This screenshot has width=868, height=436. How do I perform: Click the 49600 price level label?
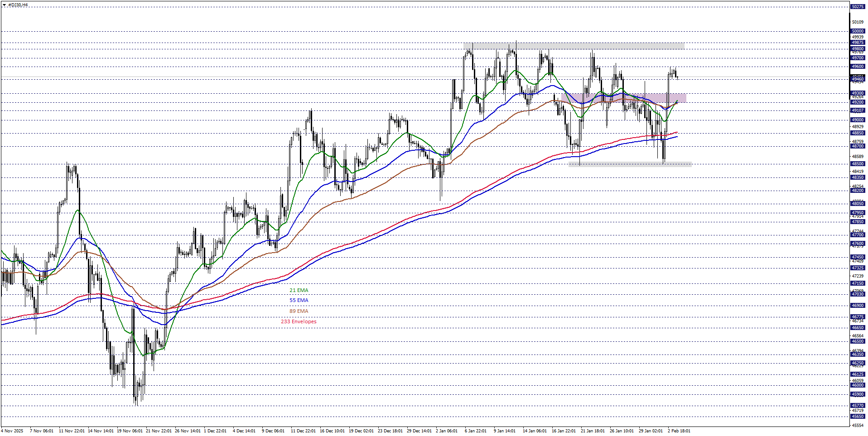857,67
